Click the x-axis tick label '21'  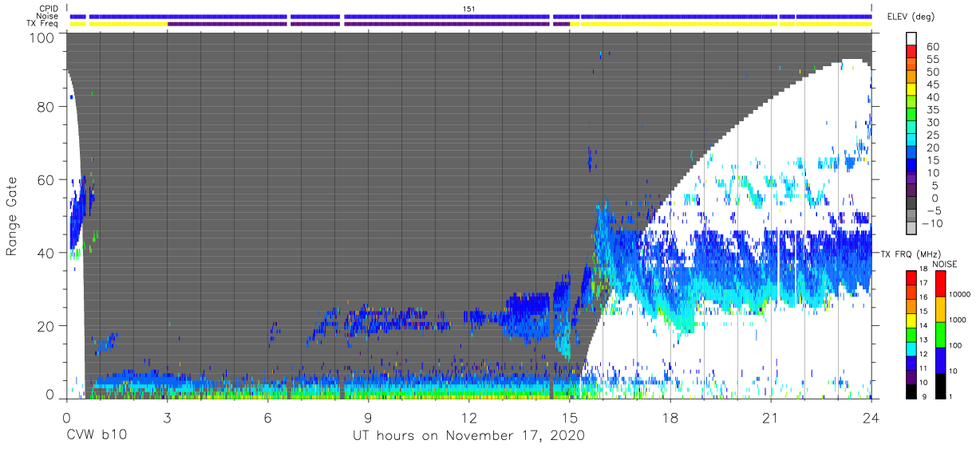(771, 416)
